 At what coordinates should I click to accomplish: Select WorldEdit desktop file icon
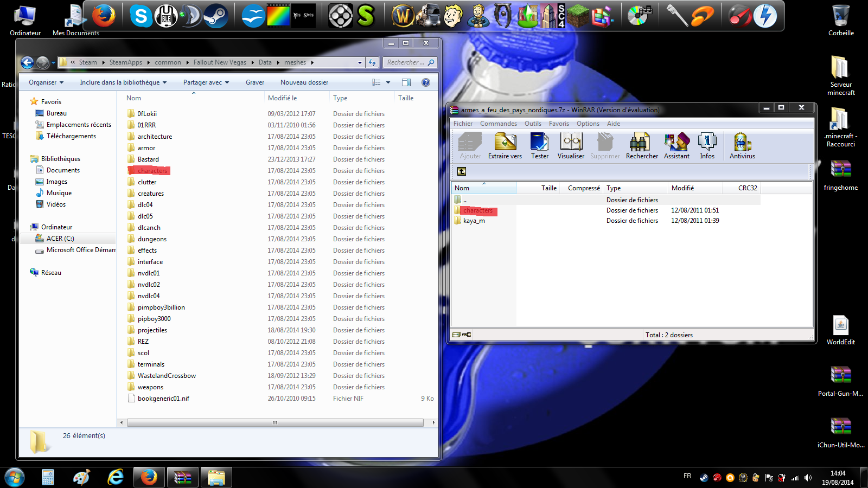click(x=841, y=330)
